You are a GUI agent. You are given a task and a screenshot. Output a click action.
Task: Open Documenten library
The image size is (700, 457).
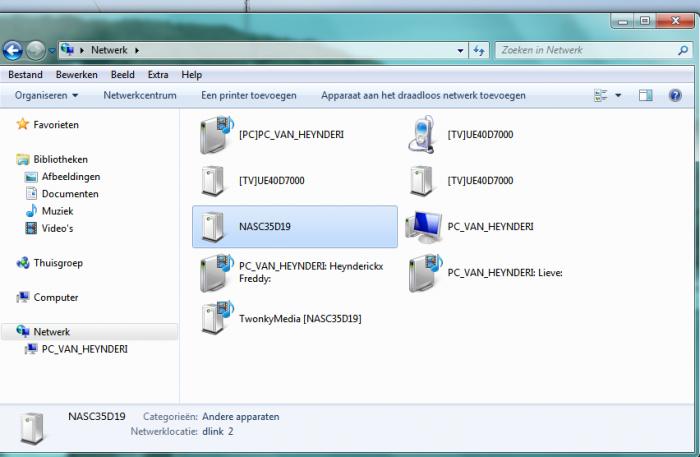pos(70,194)
